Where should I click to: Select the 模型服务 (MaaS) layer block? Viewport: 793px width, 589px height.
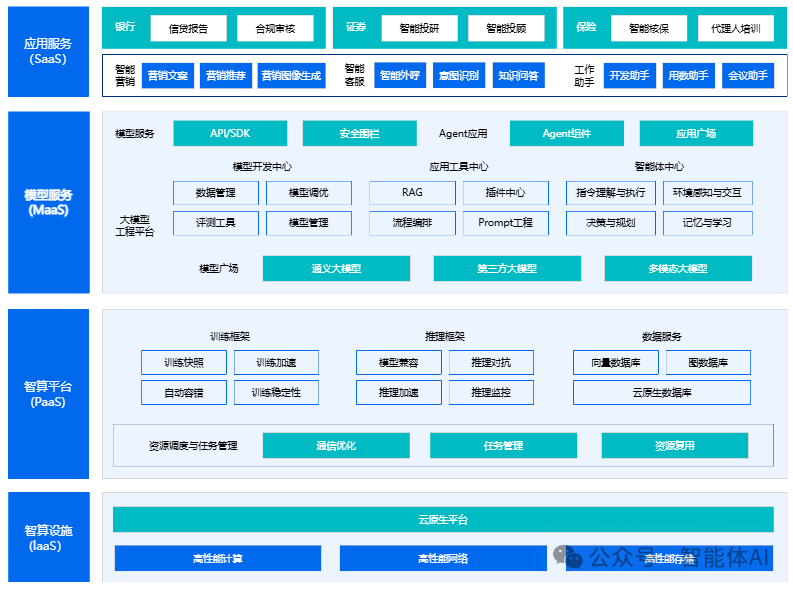click(49, 202)
